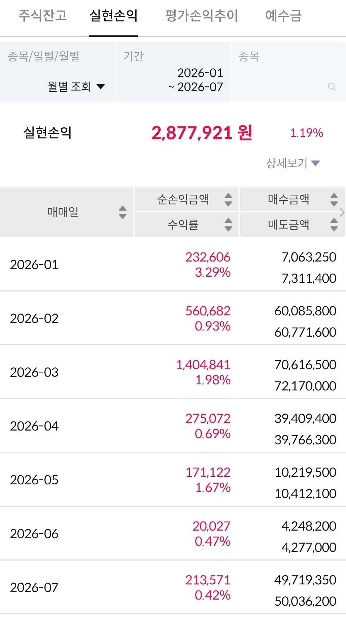This screenshot has width=346, height=644.
Task: Sort by 매매일 using its sort arrows
Action: [123, 212]
